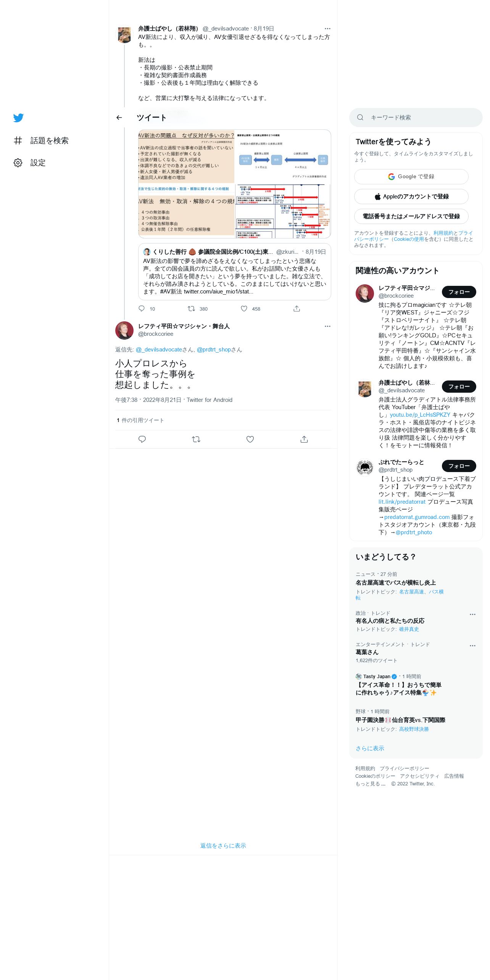Share the main tweet via share icon
Viewport: 490px width, 980px height.
tap(304, 439)
